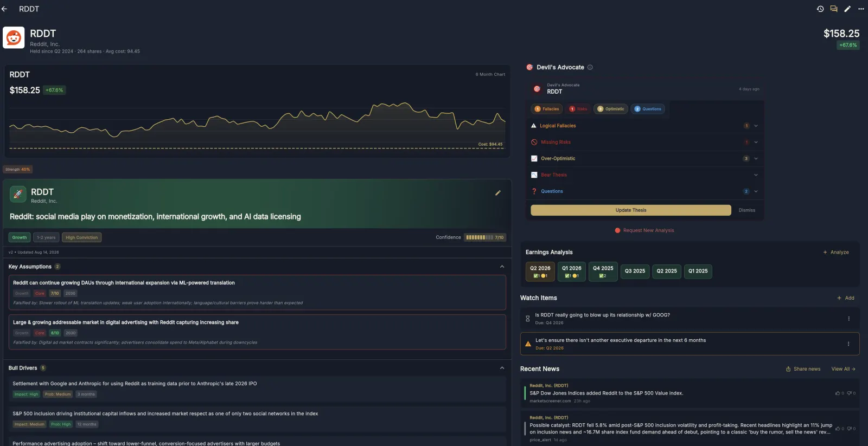Select the Q1 2025 earnings tab
The height and width of the screenshot is (446, 868).
point(698,271)
